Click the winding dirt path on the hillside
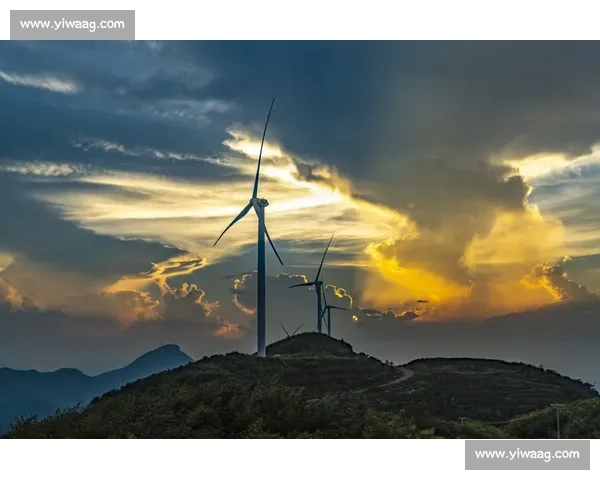The image size is (600, 480). 398,377
